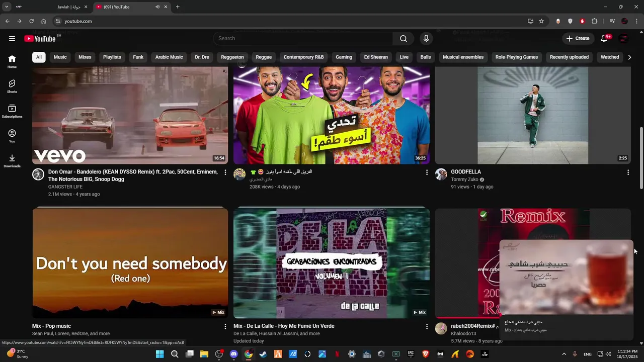This screenshot has width=644, height=362.
Task: Open the Windows Start menu
Action: coord(159,354)
